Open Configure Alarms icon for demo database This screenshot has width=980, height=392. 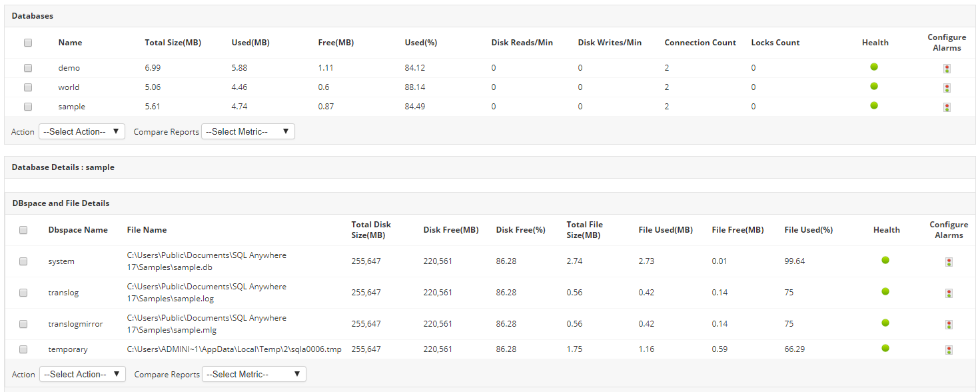pyautogui.click(x=947, y=67)
